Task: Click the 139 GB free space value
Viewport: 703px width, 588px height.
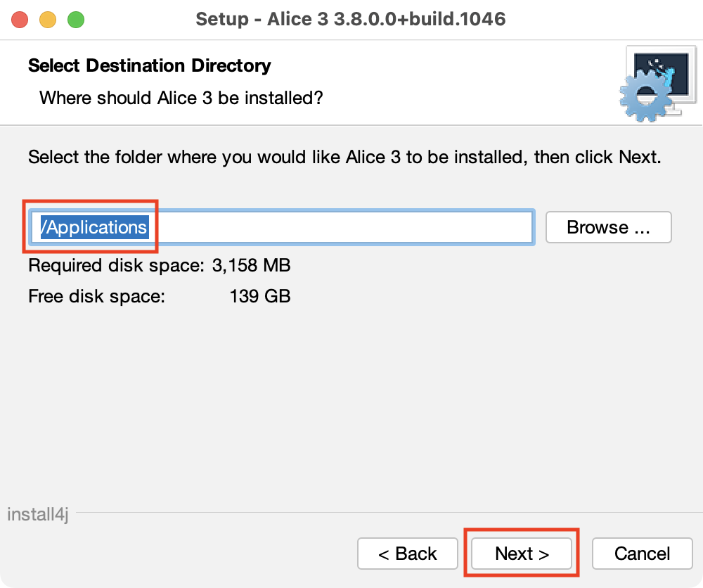Action: (x=260, y=296)
